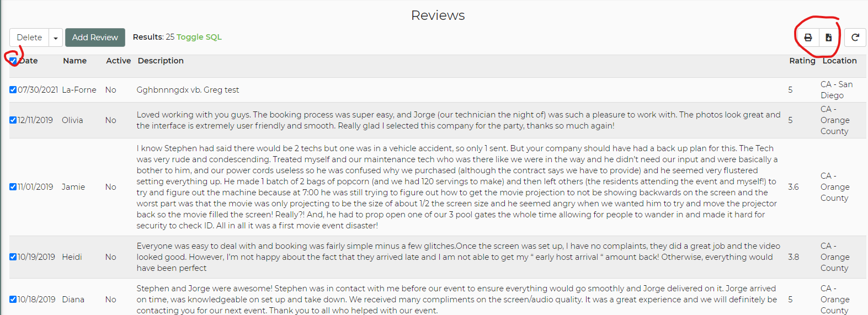Open the 12/11/2019 review date cell
This screenshot has width=868, height=315.
pos(35,120)
